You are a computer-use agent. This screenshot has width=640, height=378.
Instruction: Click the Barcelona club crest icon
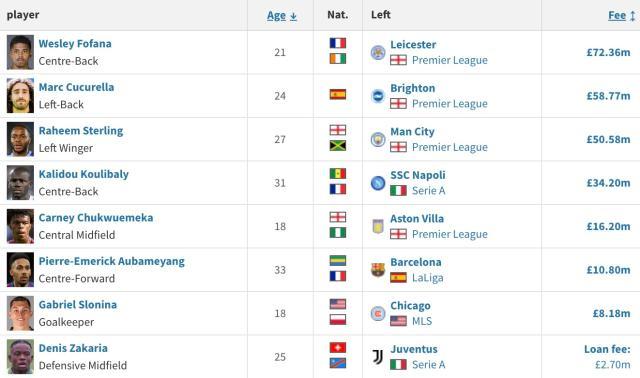[x=378, y=270]
